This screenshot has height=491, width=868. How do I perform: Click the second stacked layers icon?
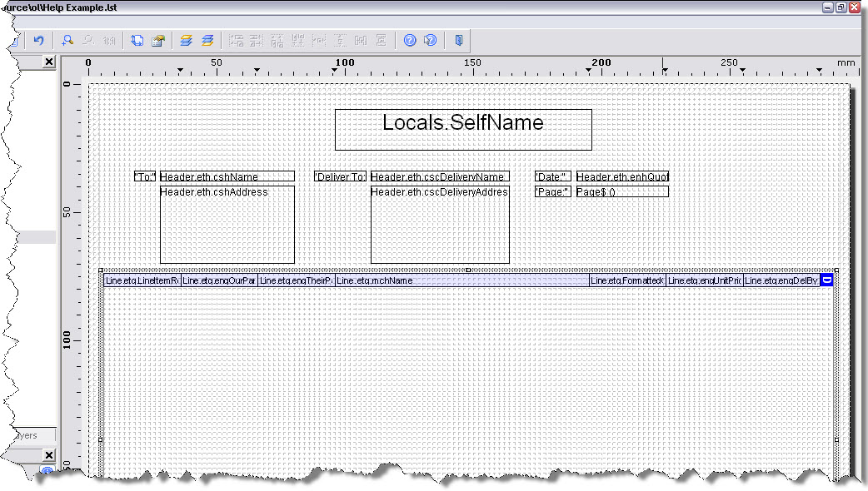pos(207,41)
